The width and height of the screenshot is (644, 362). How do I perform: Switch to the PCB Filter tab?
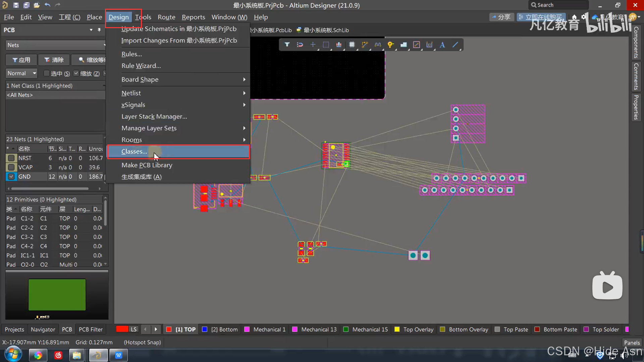tap(91, 329)
